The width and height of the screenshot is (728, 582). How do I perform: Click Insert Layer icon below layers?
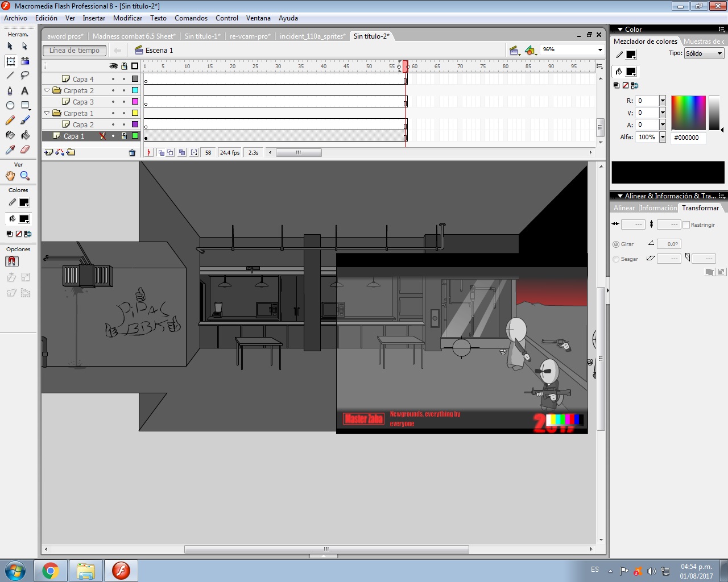49,152
